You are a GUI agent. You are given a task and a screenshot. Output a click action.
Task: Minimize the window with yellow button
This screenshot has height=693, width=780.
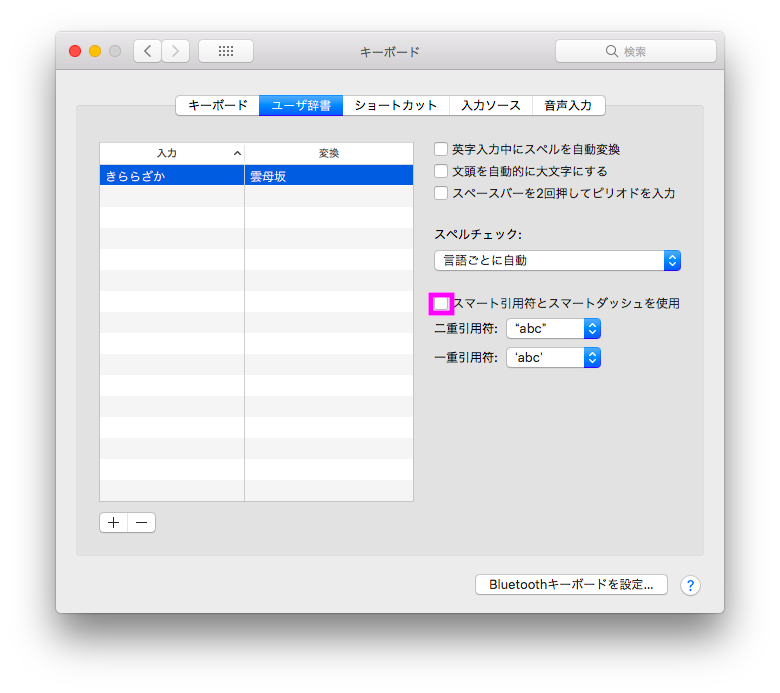[95, 51]
